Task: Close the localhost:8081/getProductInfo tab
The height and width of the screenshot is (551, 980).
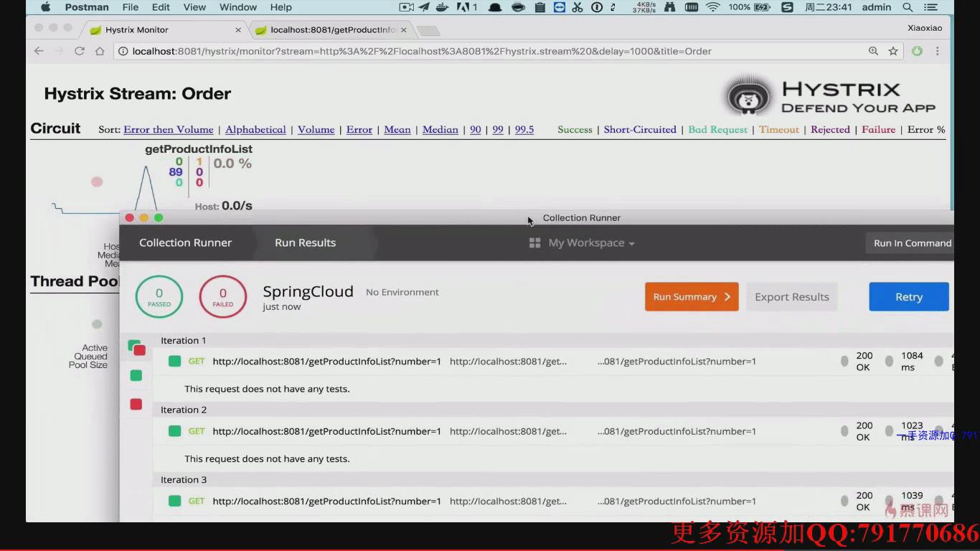Action: pyautogui.click(x=404, y=30)
